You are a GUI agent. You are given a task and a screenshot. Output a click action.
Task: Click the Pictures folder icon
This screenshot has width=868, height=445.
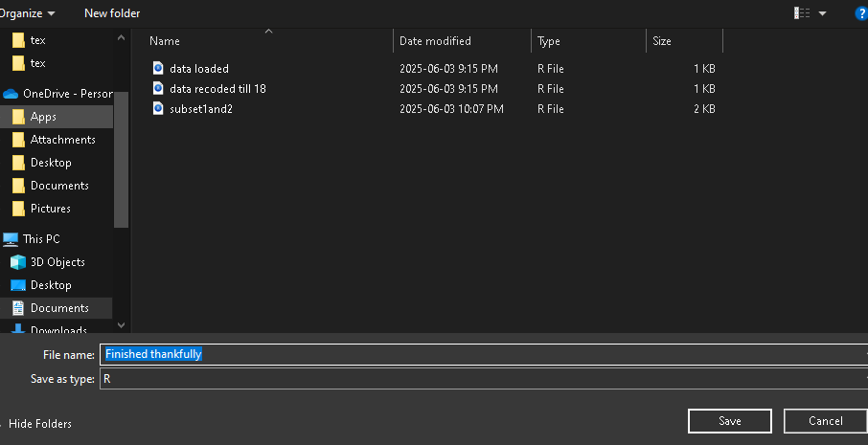[18, 209]
